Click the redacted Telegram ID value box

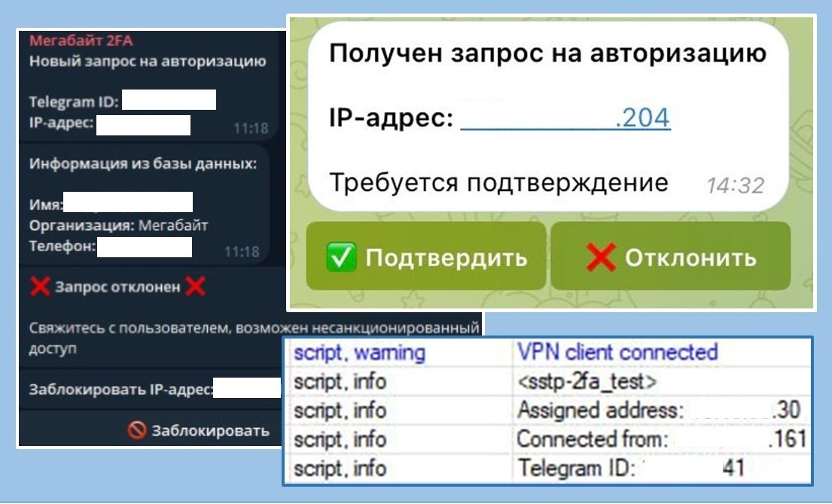(x=169, y=99)
